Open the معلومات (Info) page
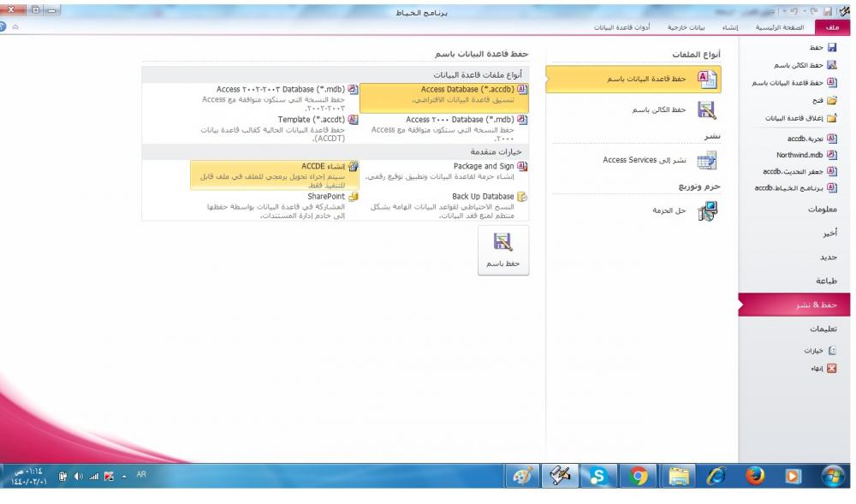856x504 pixels. point(822,210)
